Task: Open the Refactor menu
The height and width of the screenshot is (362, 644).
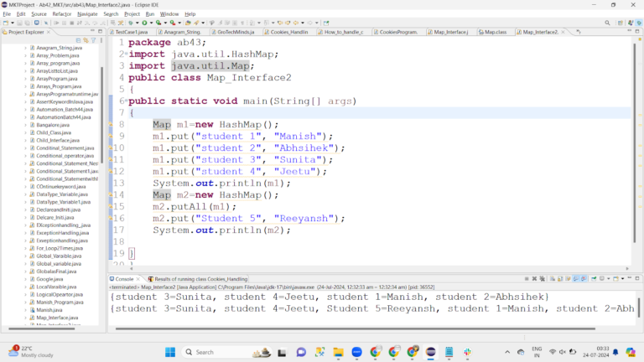Action: 61,13
